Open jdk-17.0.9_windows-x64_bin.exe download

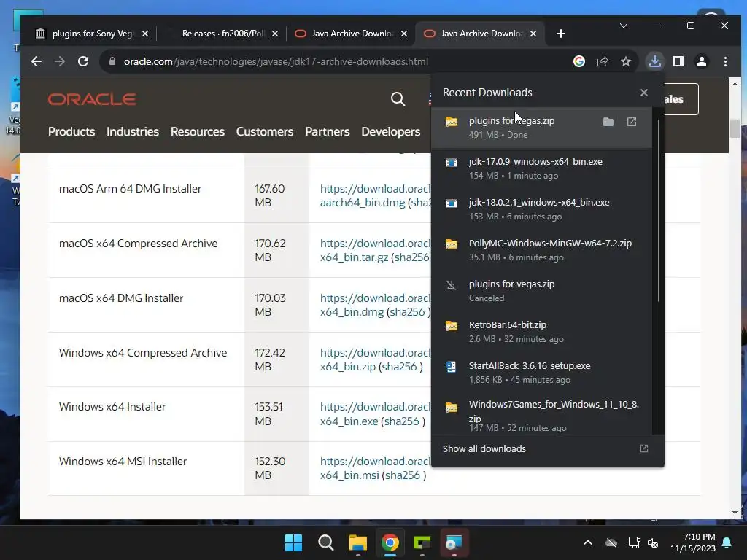(541, 168)
